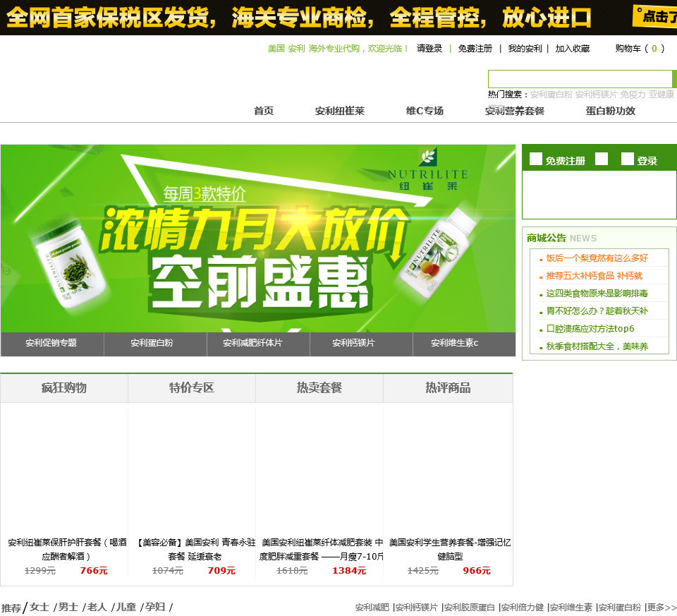Select 女士 category filter
677x616 pixels.
coord(39,608)
